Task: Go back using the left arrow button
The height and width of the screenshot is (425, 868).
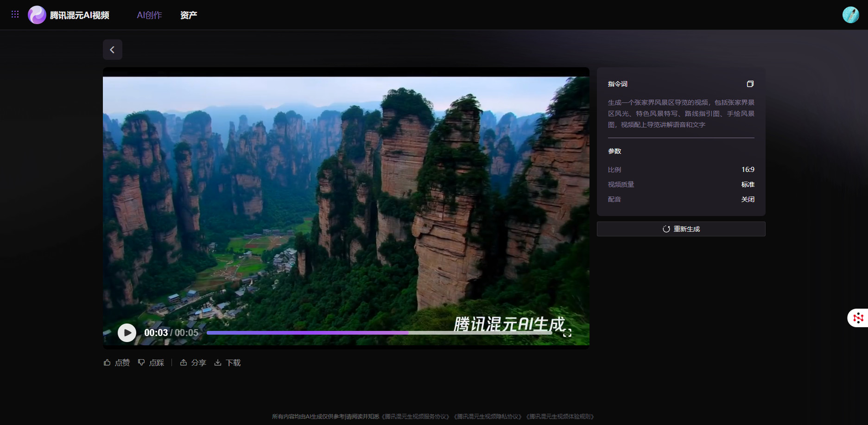Action: [x=113, y=50]
